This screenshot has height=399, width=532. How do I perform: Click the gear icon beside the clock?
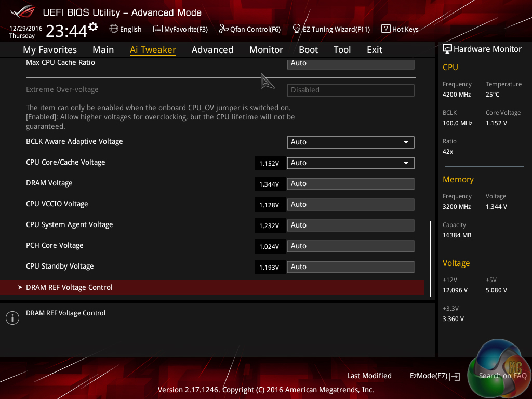tap(93, 26)
